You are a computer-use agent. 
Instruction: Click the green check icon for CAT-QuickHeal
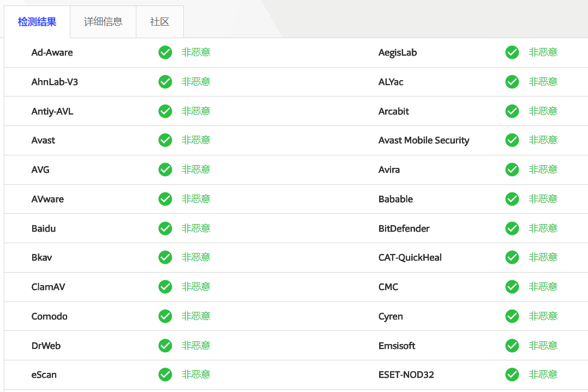click(x=512, y=257)
